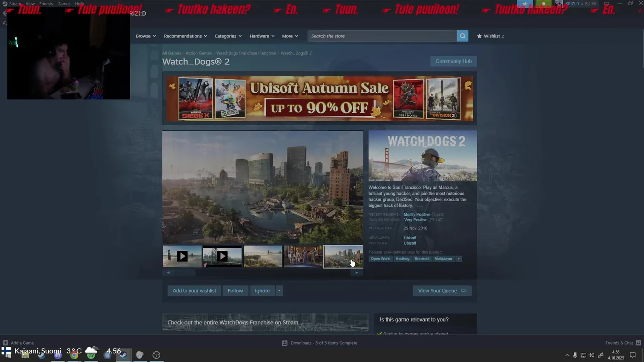Open the Help menu
Viewport: 644px width, 362px height.
[79, 4]
